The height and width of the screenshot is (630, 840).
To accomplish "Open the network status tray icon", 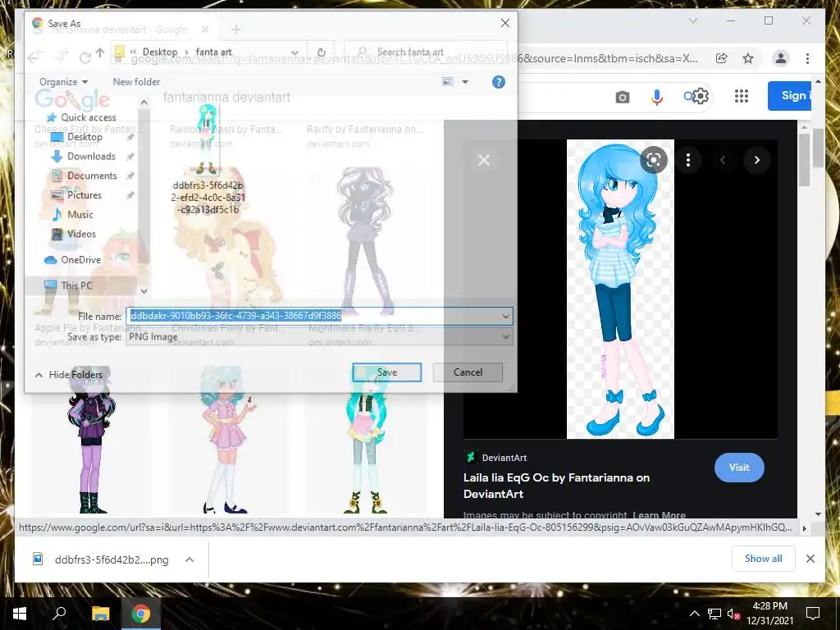I will click(x=714, y=614).
